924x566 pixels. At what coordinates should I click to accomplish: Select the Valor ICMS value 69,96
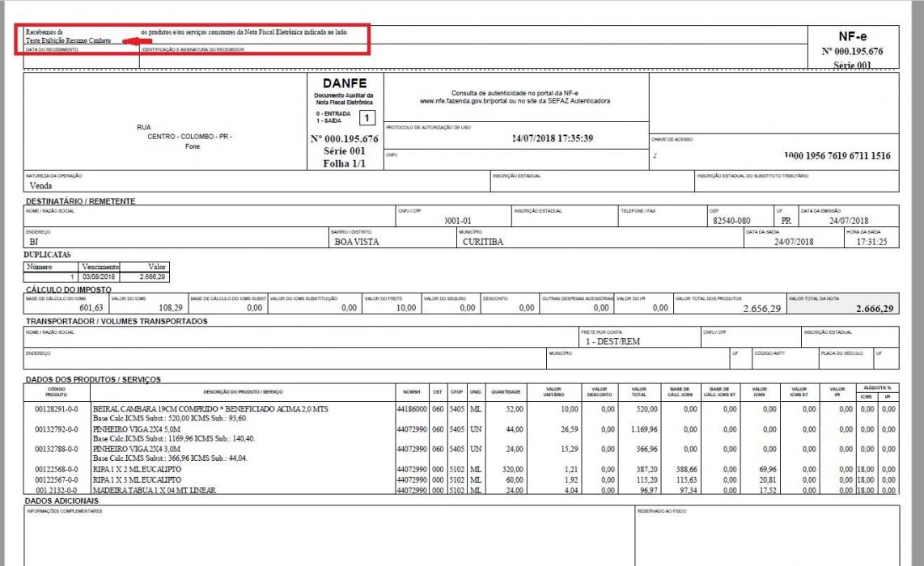(x=768, y=470)
